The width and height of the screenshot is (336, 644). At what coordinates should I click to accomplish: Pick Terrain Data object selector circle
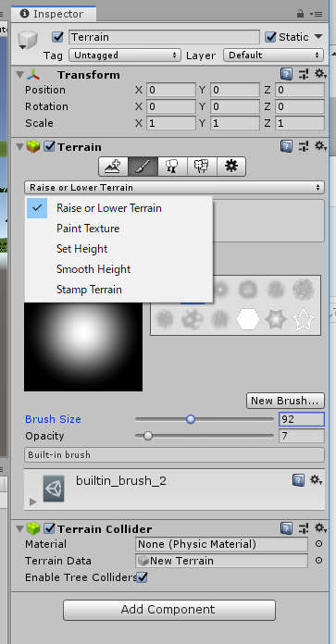click(318, 560)
